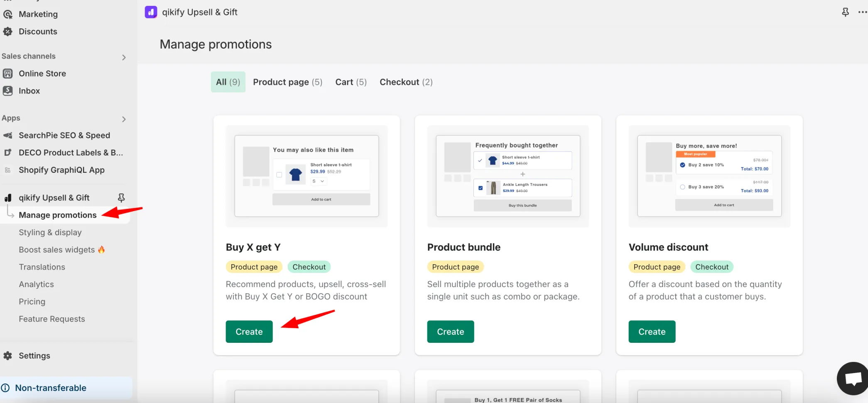Open DECO Product Labels app icon
Screen dimensions: 868x403
(7, 152)
